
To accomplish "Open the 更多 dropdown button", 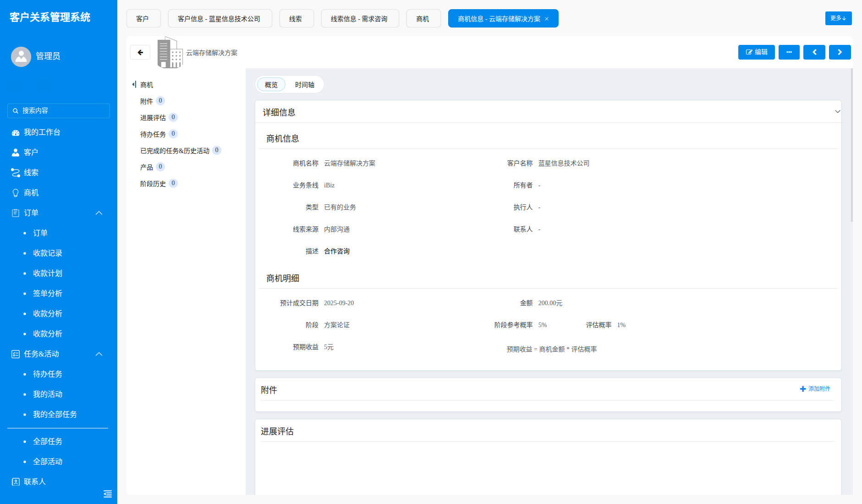I will (838, 18).
